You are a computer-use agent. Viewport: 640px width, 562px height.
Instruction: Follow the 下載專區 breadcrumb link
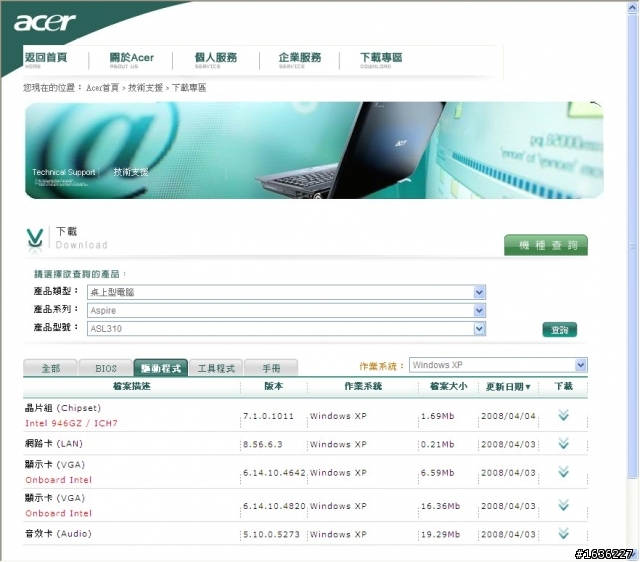pos(189,88)
